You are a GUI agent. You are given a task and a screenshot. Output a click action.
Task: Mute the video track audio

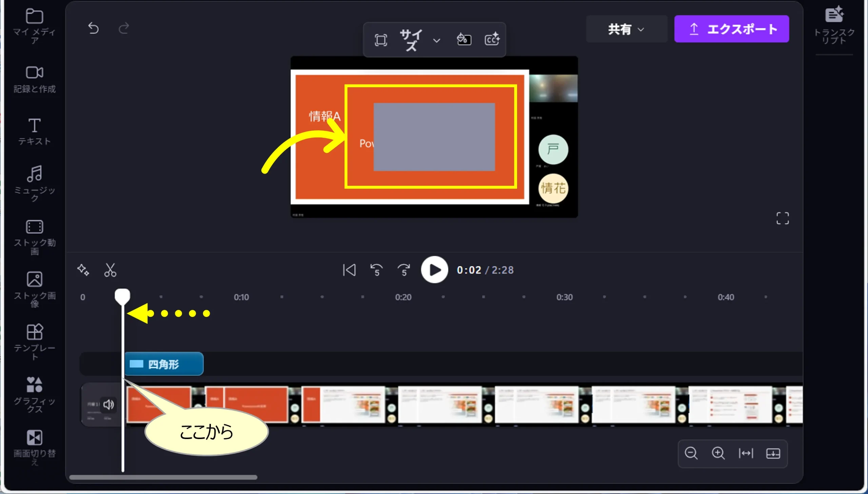108,404
